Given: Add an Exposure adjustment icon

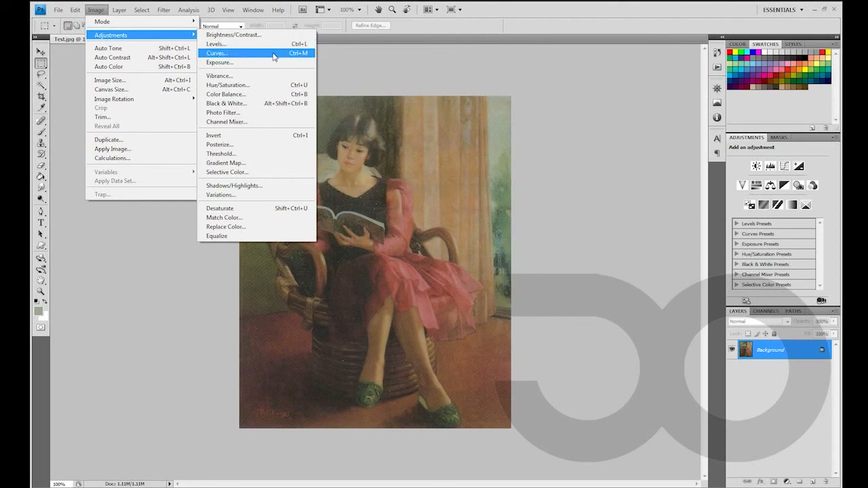Looking at the screenshot, I should point(799,166).
